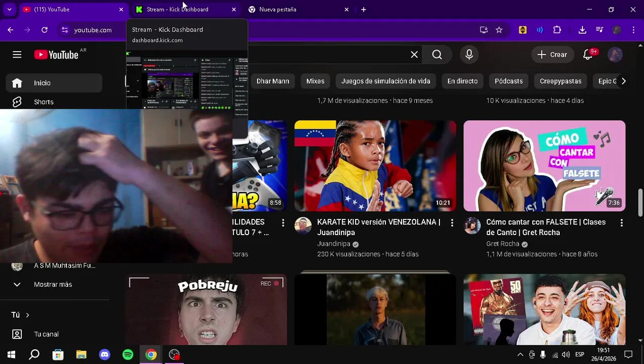Switch to the Nueva pestaña tab
644x364 pixels.
[299, 10]
